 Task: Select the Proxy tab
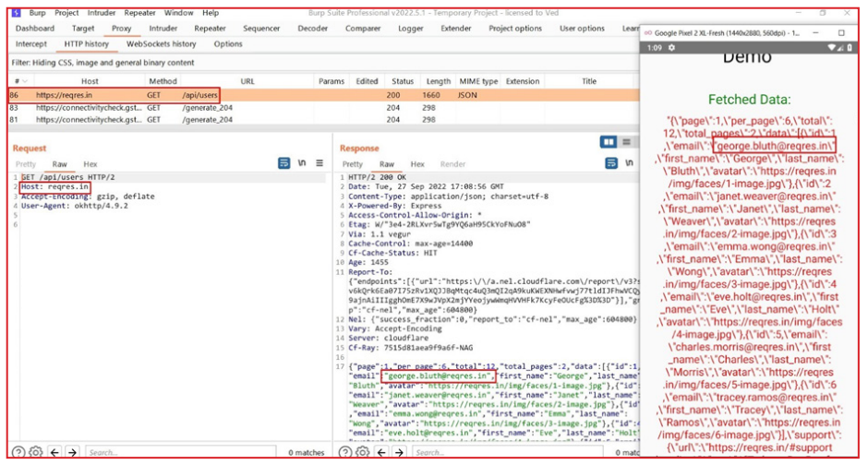tap(121, 29)
